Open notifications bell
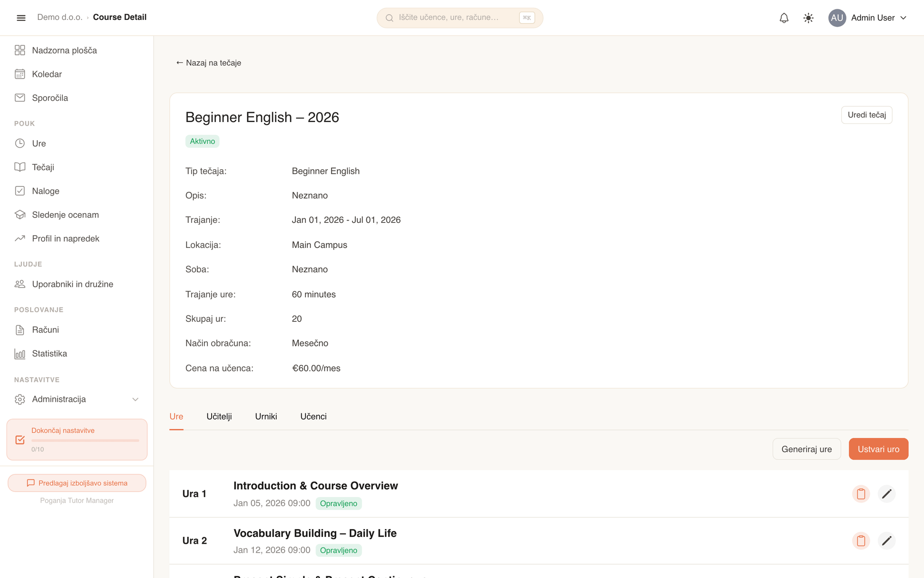 tap(784, 18)
